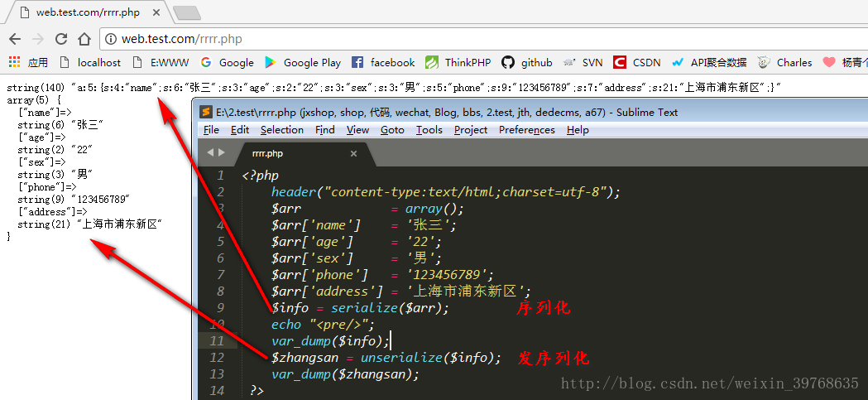The height and width of the screenshot is (400, 868).
Task: Open the facebook bookmark
Action: click(383, 63)
